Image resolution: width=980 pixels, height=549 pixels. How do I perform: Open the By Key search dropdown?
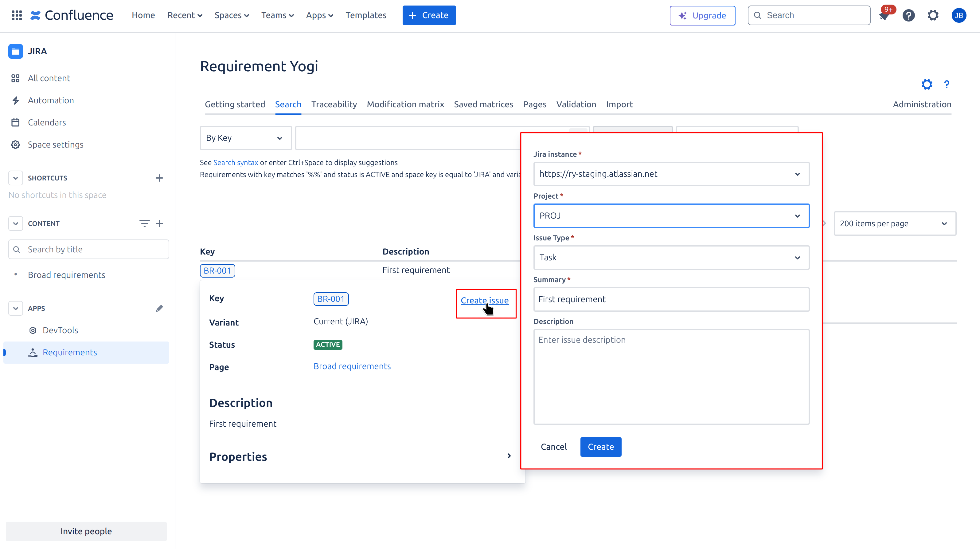[x=245, y=138]
